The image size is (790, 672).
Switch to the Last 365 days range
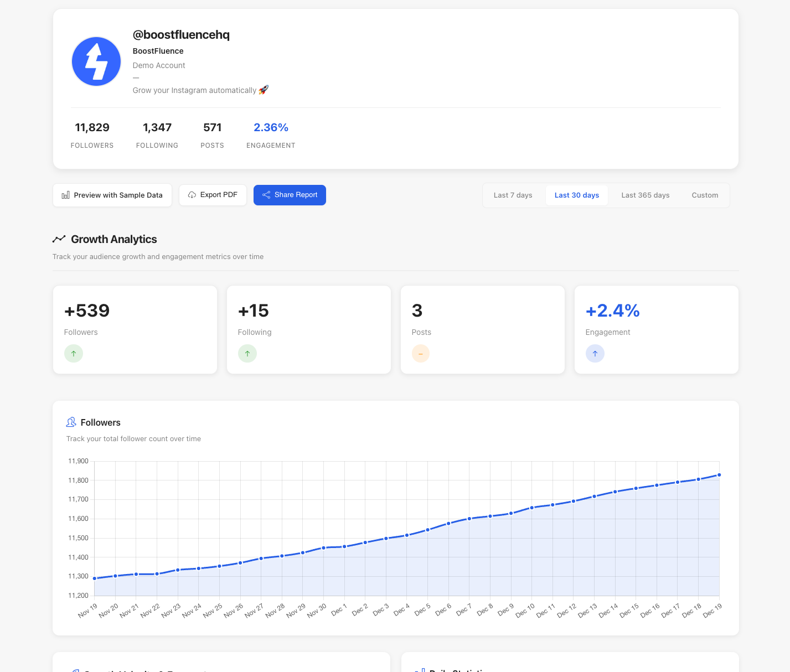click(645, 195)
